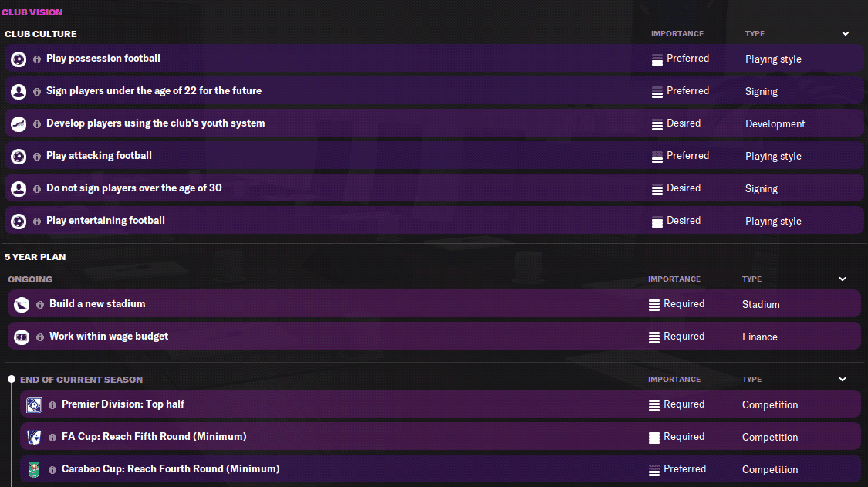Click the FA Cup logo icon
The image size is (868, 487).
click(x=34, y=437)
